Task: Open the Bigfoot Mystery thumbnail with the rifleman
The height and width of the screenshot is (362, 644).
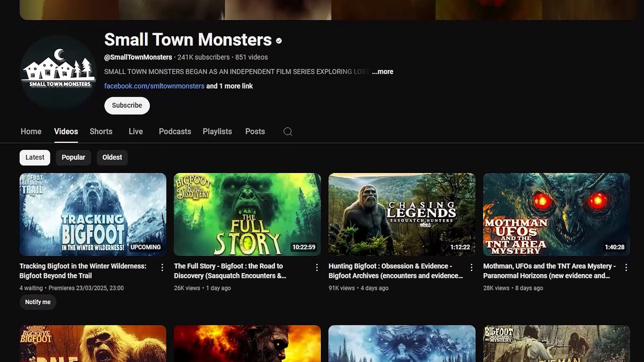Action: [x=556, y=344]
